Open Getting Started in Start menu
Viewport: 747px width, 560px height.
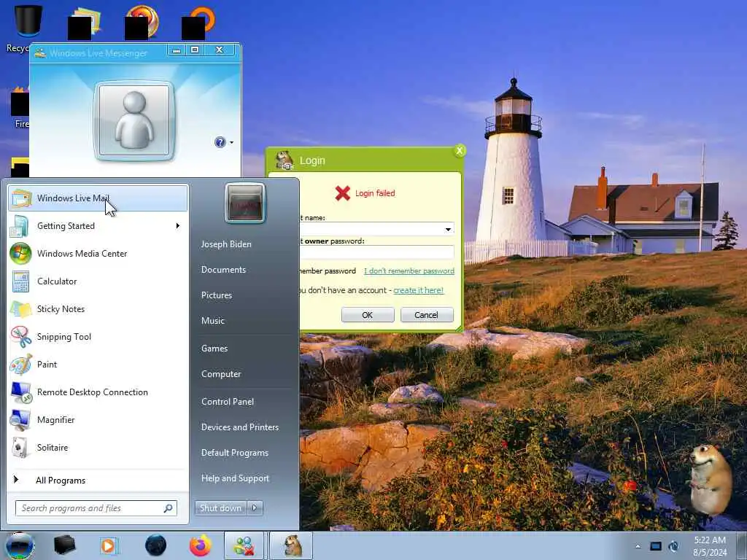[x=98, y=226]
